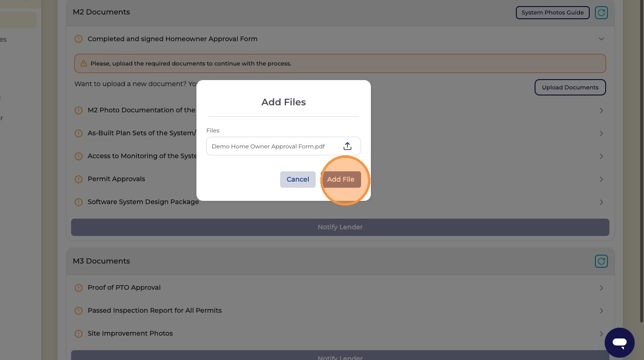This screenshot has width=644, height=360.
Task: Click warning icon beside Passed Inspection Report
Action: tap(79, 311)
